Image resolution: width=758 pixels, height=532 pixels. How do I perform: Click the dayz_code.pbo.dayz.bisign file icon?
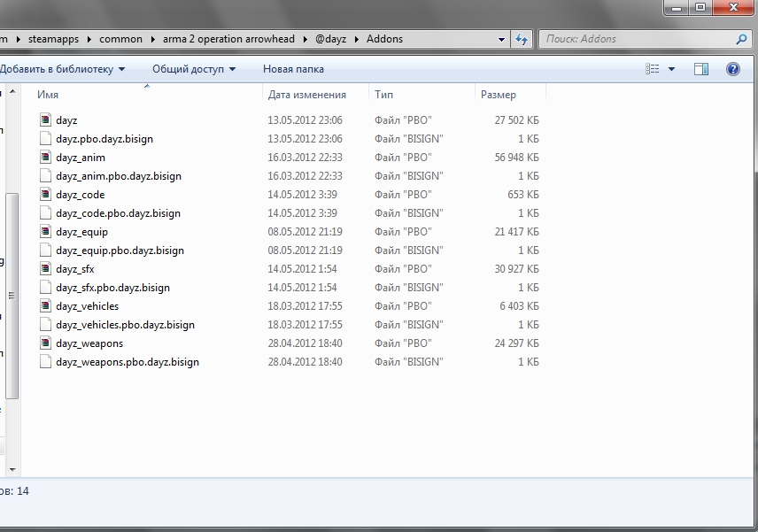click(x=45, y=213)
